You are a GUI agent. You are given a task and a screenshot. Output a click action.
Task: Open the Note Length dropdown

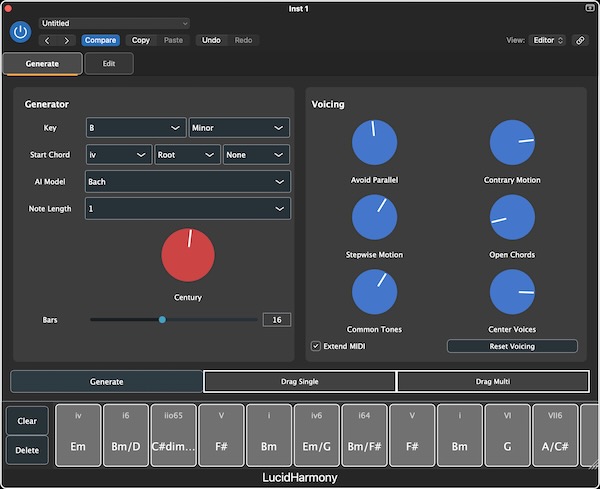188,209
